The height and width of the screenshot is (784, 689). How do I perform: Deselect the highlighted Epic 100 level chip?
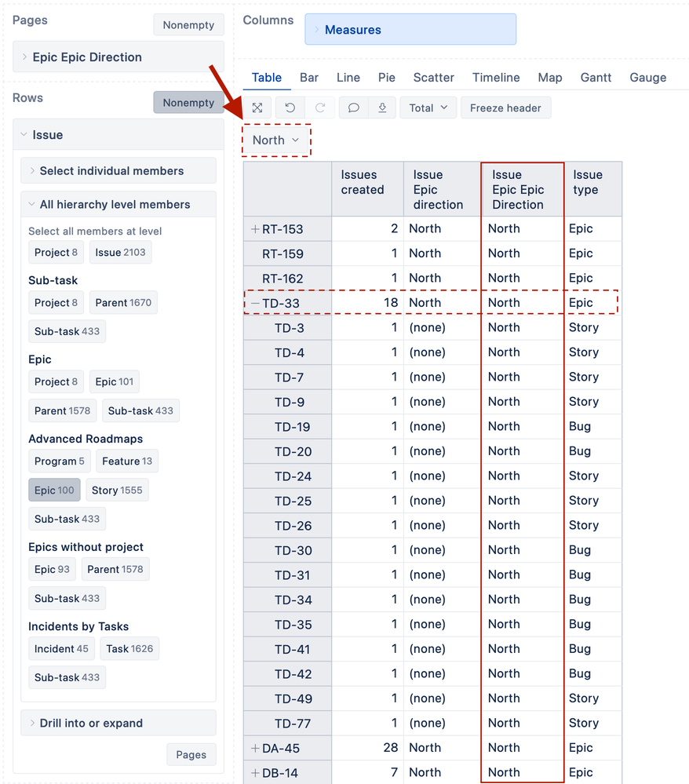pyautogui.click(x=54, y=489)
